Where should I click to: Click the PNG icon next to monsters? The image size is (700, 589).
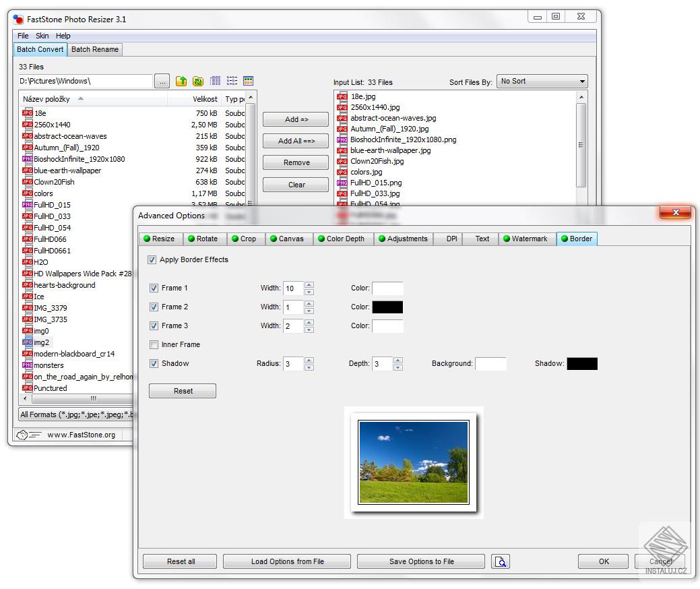[x=27, y=365]
